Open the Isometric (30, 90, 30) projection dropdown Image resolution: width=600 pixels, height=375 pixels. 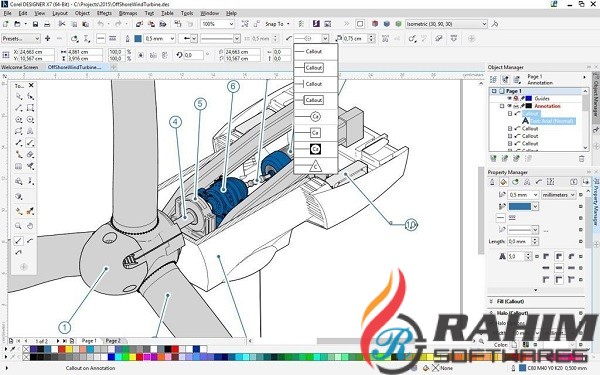click(x=446, y=24)
